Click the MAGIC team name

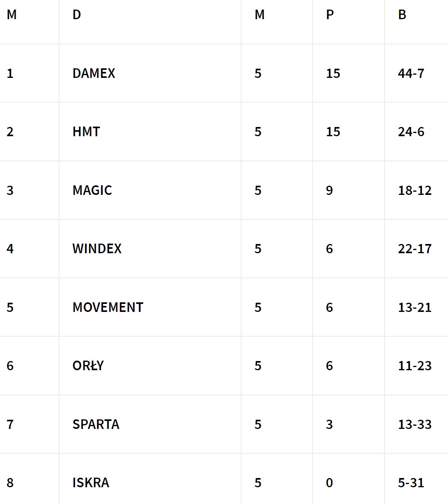[92, 190]
